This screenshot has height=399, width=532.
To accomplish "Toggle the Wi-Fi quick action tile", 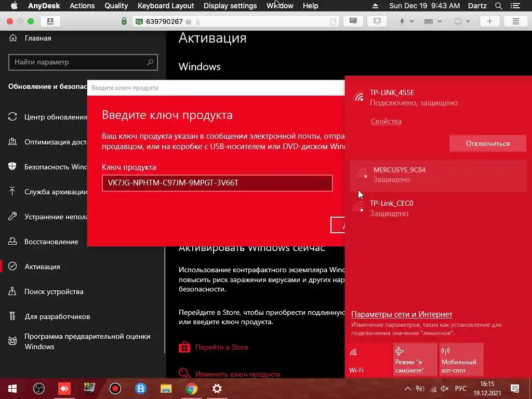I will pyautogui.click(x=369, y=360).
